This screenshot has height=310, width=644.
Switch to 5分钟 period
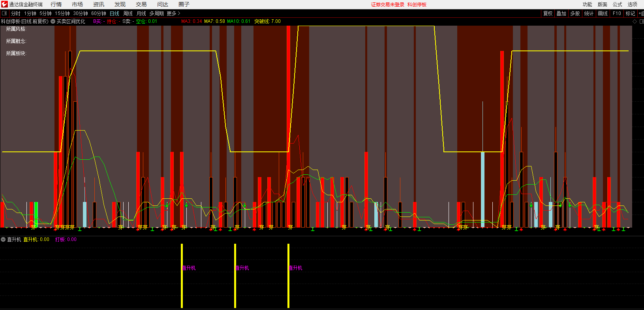pos(45,13)
